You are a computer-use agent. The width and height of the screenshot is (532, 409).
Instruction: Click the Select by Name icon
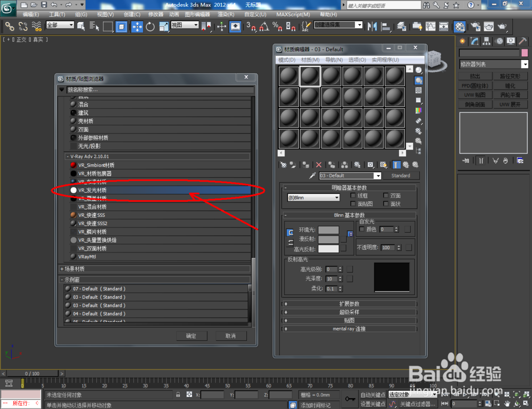tap(94, 27)
